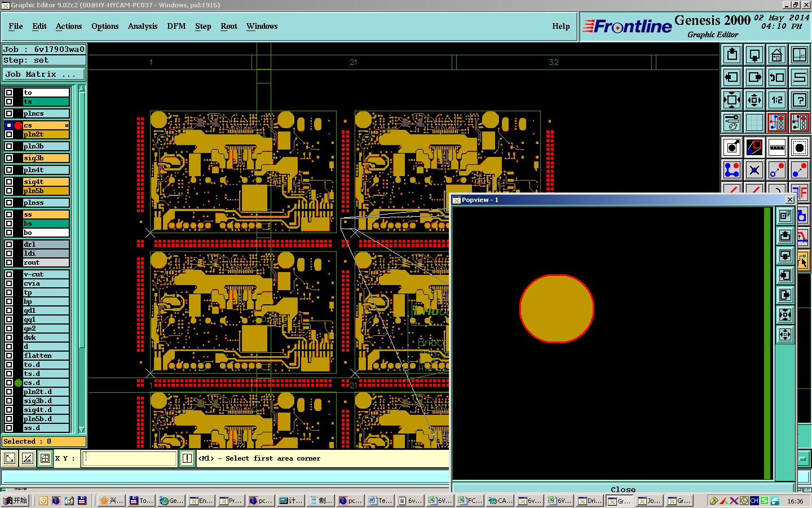The image size is (812, 508).
Task: Select the area zoom rectangle tool icon
Action: point(754,147)
